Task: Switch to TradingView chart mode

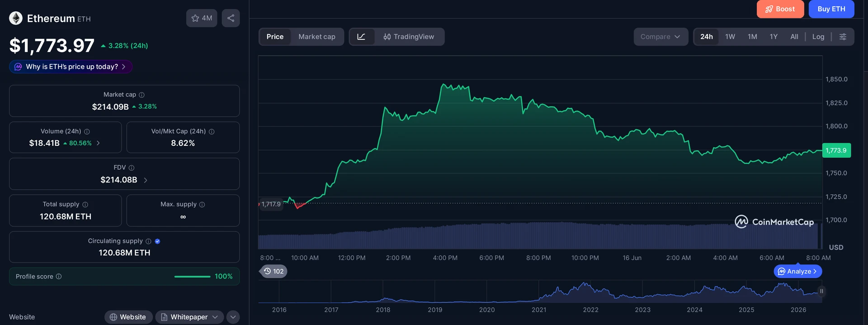Action: (x=409, y=37)
